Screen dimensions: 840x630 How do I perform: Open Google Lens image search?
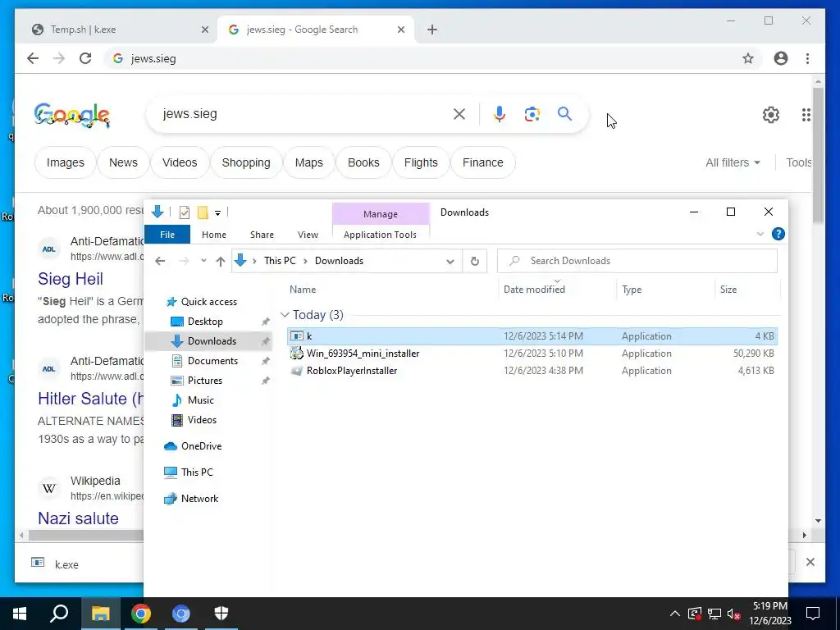(x=532, y=113)
